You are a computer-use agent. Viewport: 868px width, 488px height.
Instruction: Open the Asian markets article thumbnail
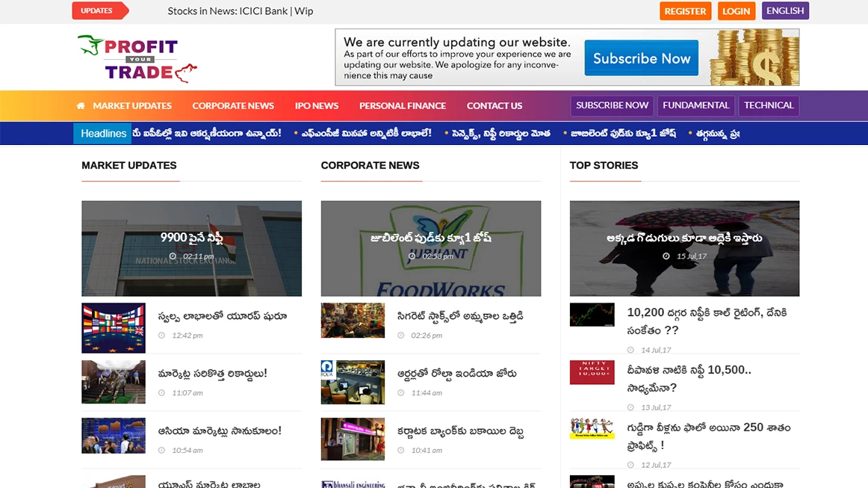pos(114,436)
